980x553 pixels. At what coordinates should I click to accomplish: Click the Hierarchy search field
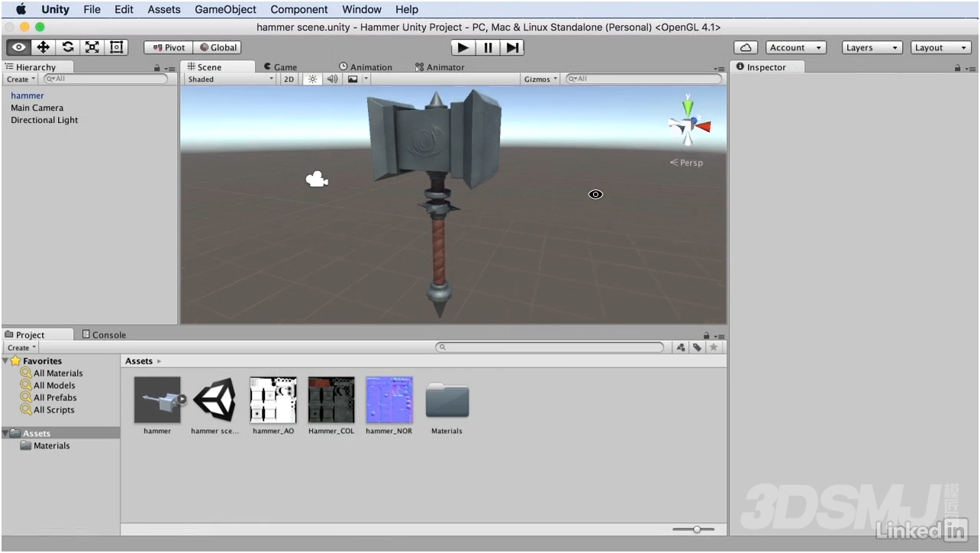coord(105,79)
